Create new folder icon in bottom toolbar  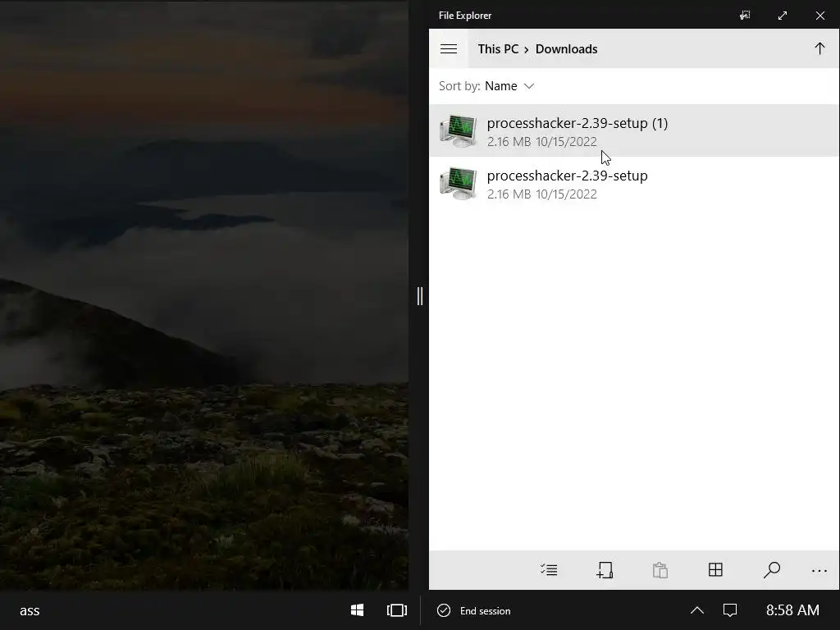[605, 570]
